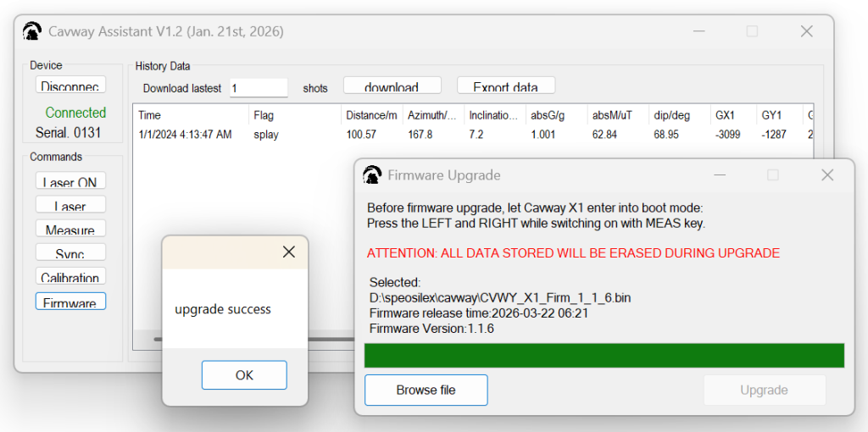Click the Cavway Assistant title bar logo icon
The height and width of the screenshot is (432, 868).
[x=32, y=32]
